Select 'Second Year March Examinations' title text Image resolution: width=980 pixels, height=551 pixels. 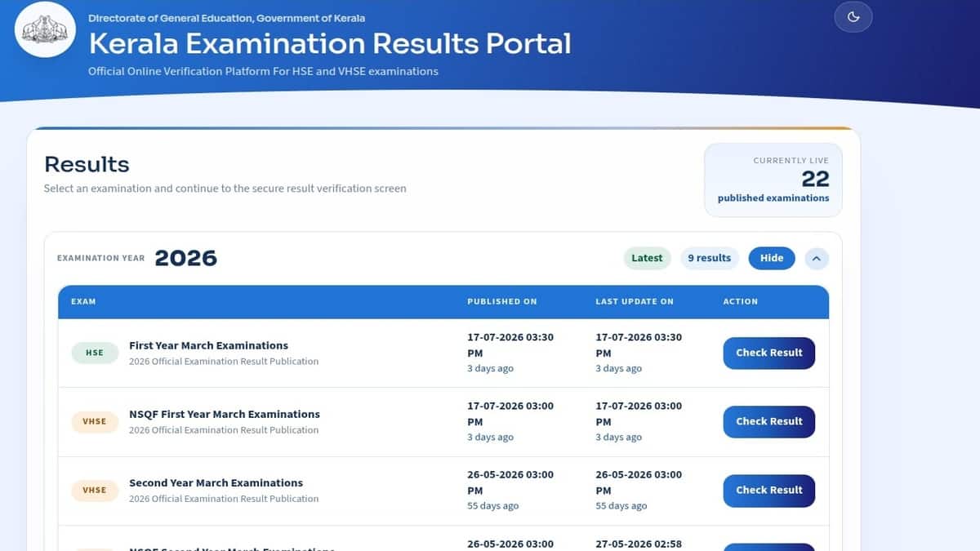point(216,482)
